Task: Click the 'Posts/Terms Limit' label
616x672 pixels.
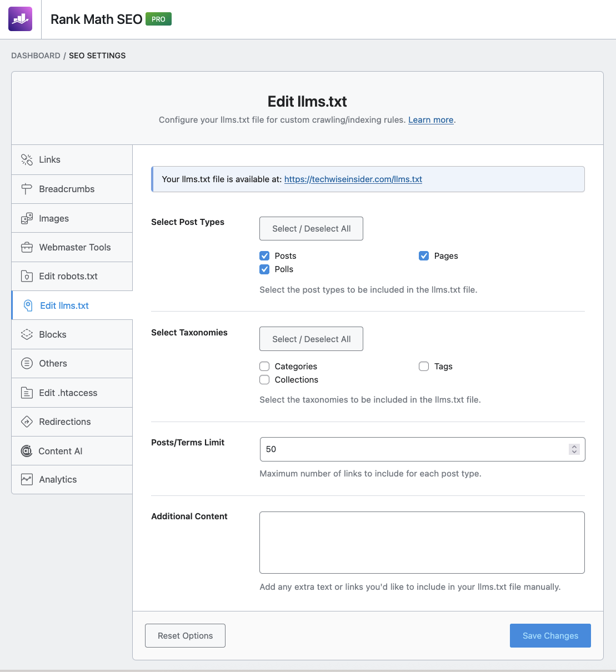Action: pyautogui.click(x=188, y=443)
